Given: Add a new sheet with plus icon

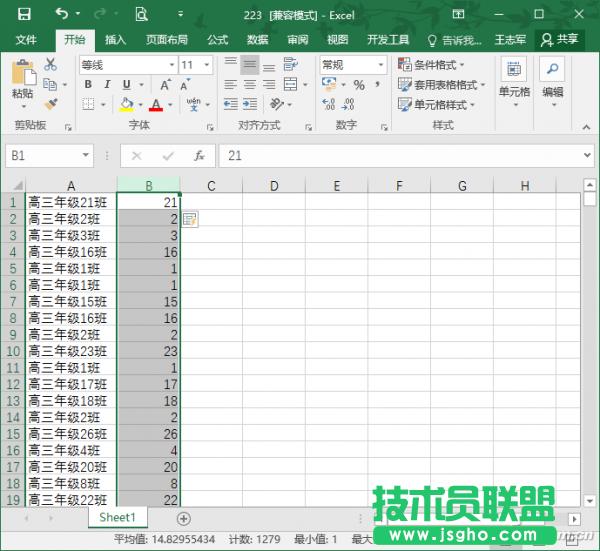Looking at the screenshot, I should pos(183,518).
